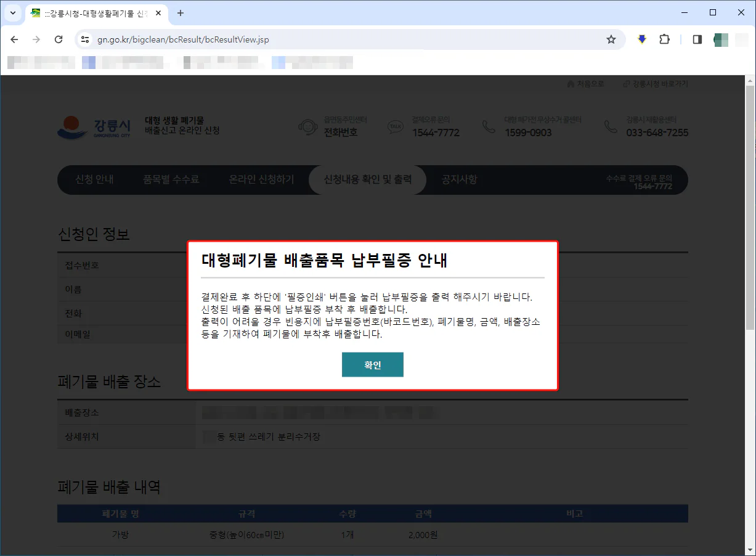
Task: Open the tab search dropdown arrow
Action: (x=12, y=13)
